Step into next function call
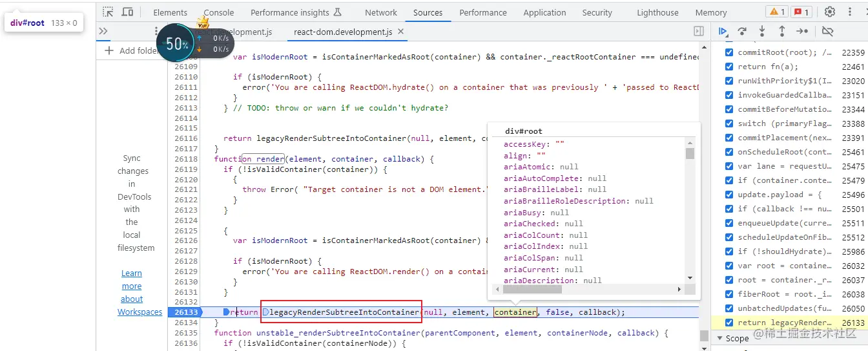 pyautogui.click(x=762, y=31)
